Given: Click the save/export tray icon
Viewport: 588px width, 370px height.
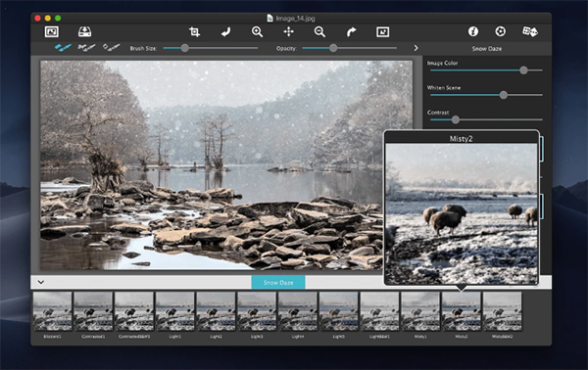Looking at the screenshot, I should click(84, 32).
